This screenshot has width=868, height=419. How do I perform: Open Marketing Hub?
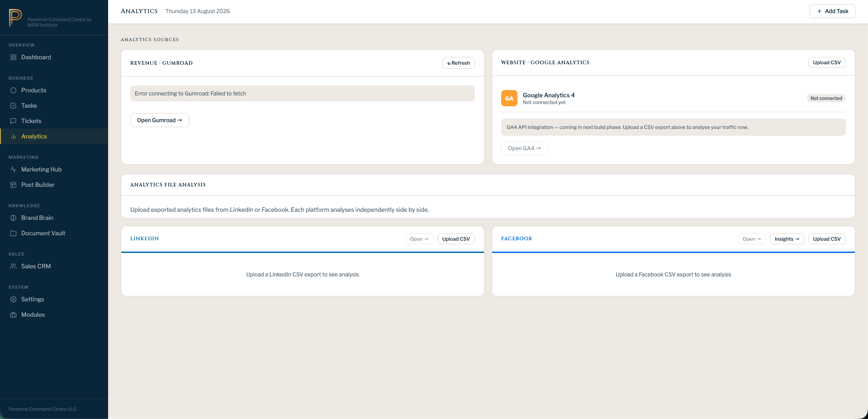(x=54, y=170)
